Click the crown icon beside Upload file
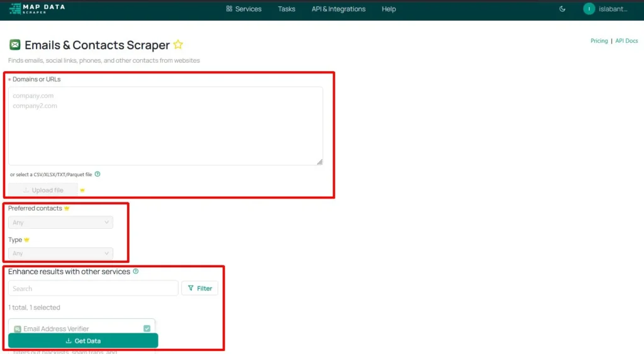644x354 pixels. [x=82, y=190]
